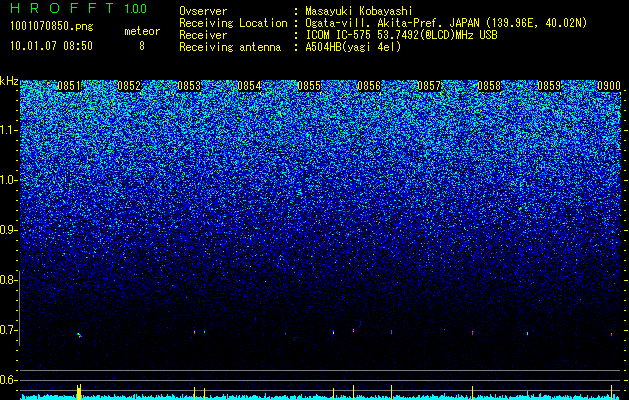629x400 pixels.
Task: Click the 'Receiving antenna' label
Action: [230, 47]
